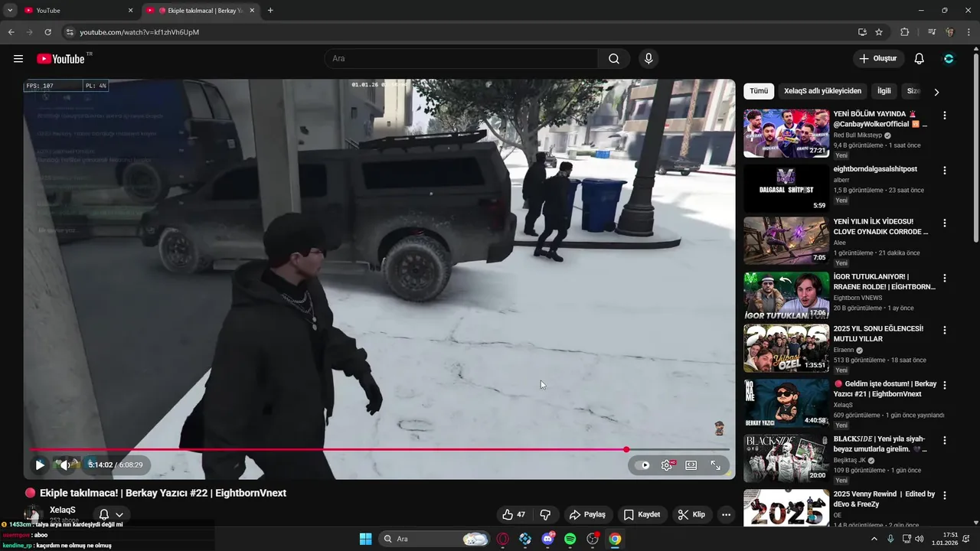Open options for eightborndalgasalshitpost video
The width and height of the screenshot is (980, 551).
pyautogui.click(x=944, y=171)
